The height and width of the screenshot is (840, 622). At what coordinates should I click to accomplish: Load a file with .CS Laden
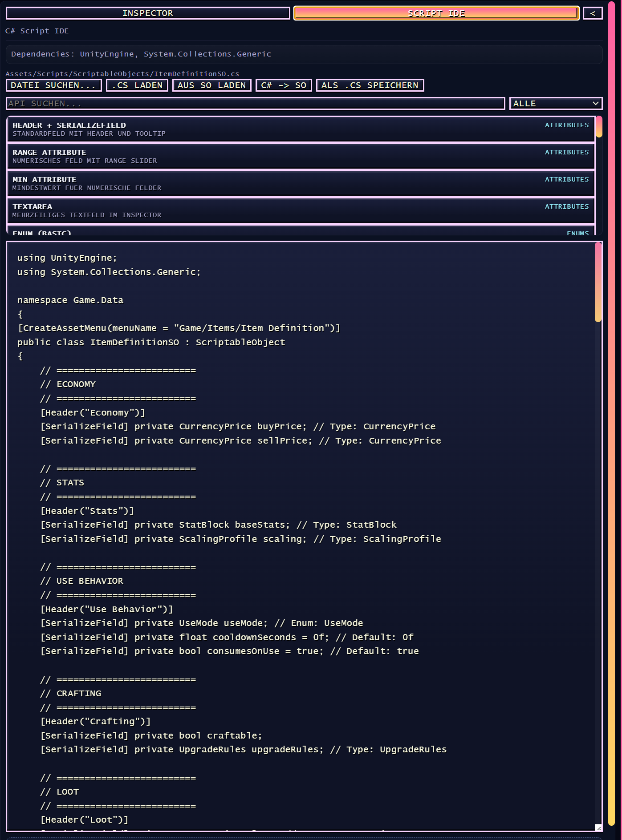(x=137, y=85)
